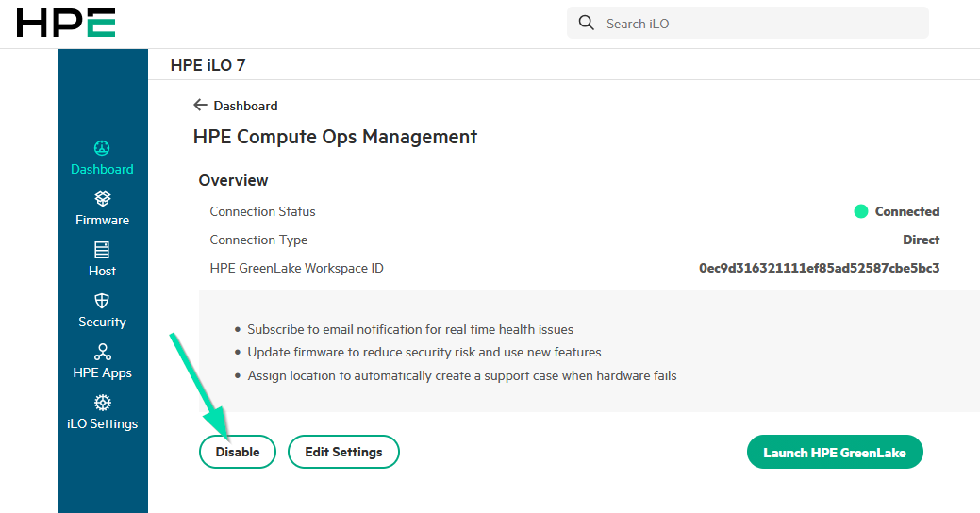Focus the Search iLO field

click(x=748, y=24)
